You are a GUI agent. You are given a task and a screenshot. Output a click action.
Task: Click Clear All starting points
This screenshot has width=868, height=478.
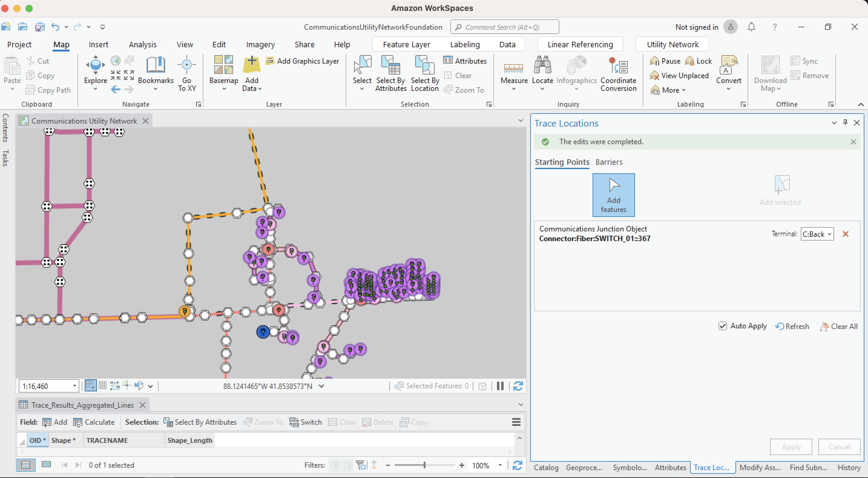coord(839,326)
